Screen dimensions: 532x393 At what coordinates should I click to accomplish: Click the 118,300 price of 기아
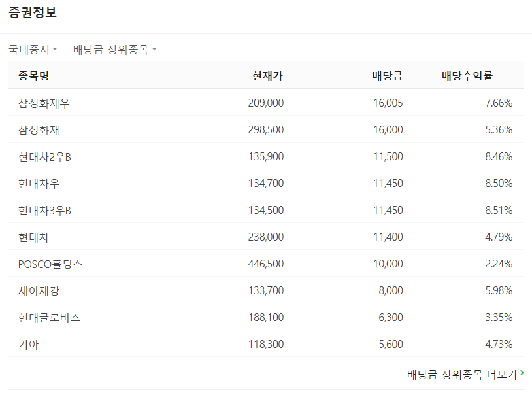coord(265,344)
